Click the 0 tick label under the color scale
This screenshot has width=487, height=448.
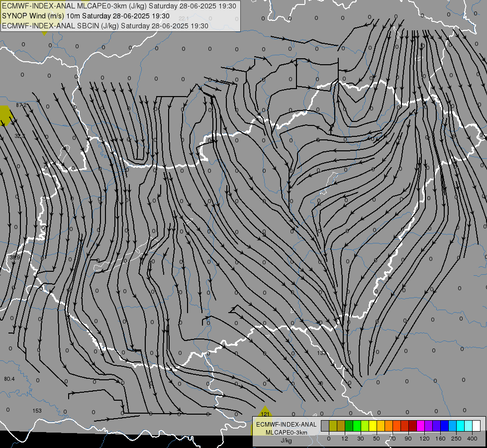pos(329,439)
